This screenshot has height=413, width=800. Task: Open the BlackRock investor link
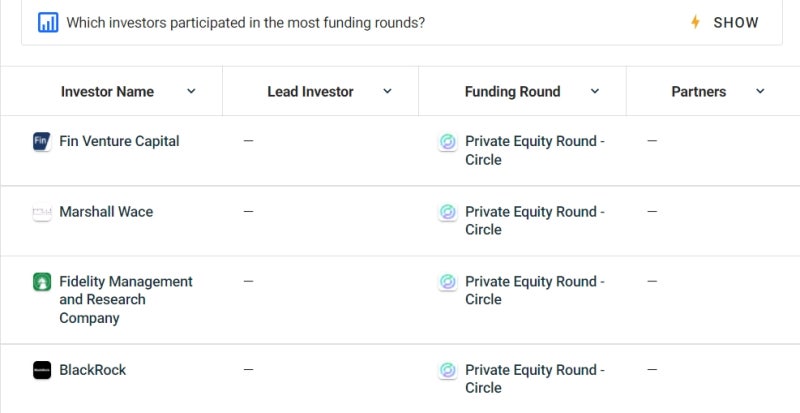(x=92, y=370)
